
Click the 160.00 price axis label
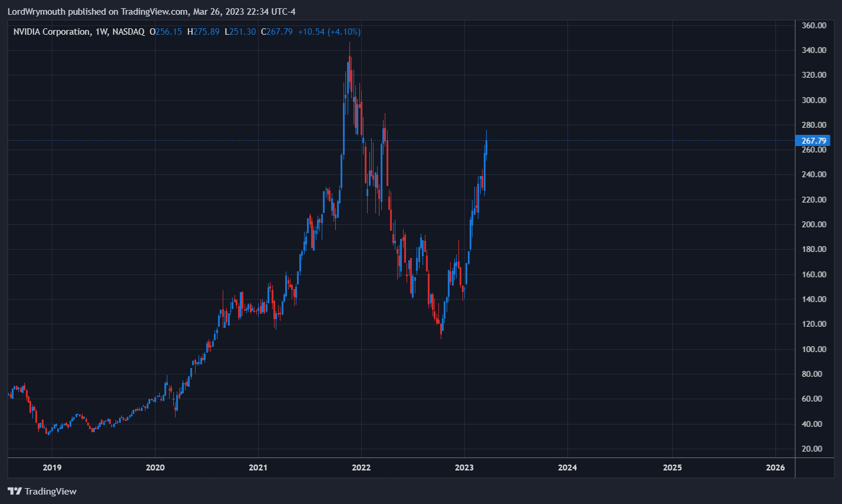(x=814, y=274)
